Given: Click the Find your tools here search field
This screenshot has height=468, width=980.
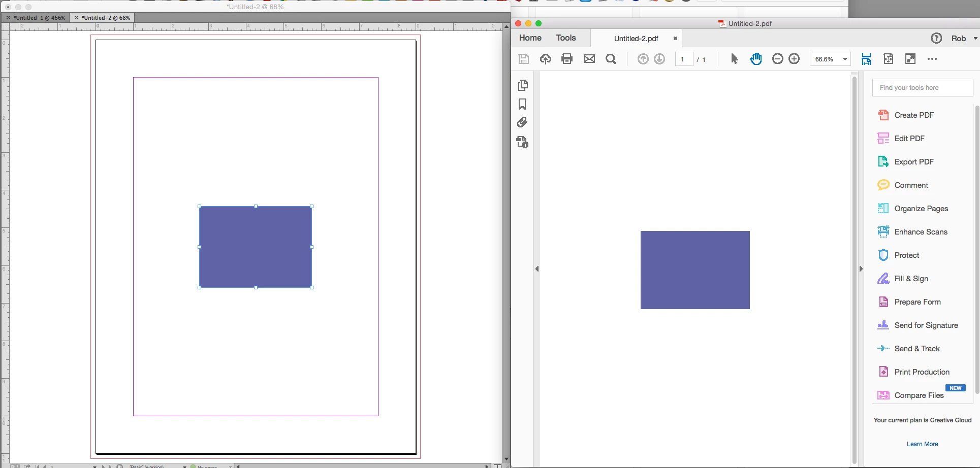Looking at the screenshot, I should coord(923,88).
